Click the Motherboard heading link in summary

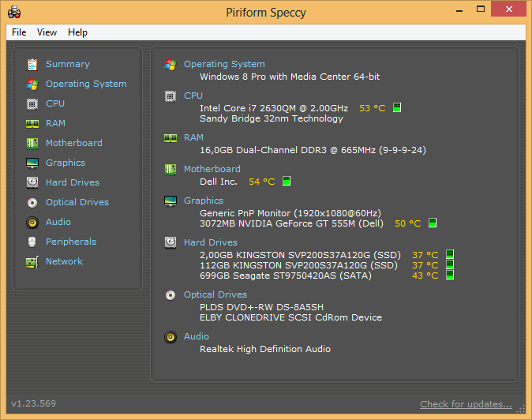point(212,169)
